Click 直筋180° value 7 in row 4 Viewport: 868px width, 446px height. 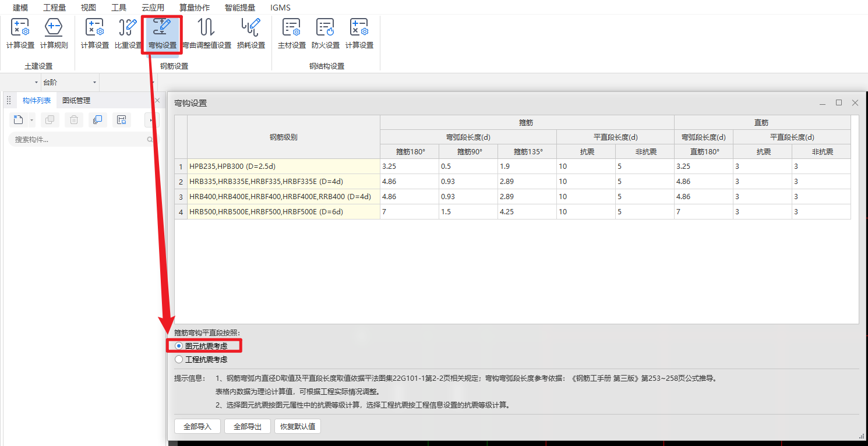click(704, 212)
